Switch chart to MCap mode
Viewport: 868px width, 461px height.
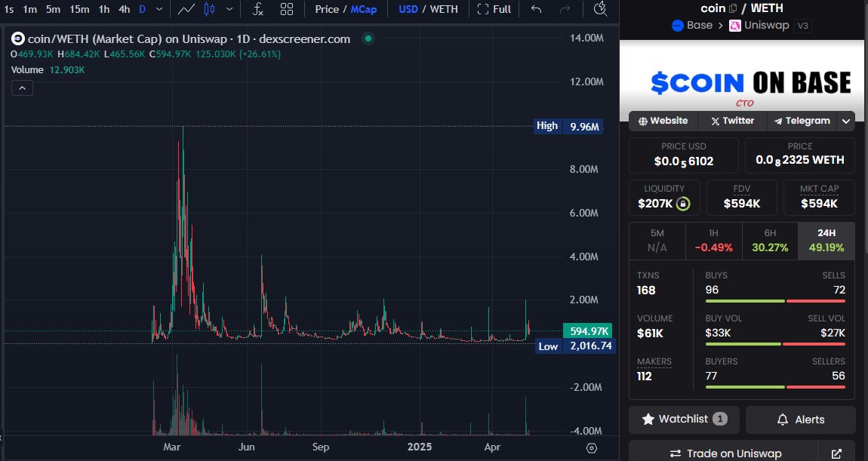364,9
